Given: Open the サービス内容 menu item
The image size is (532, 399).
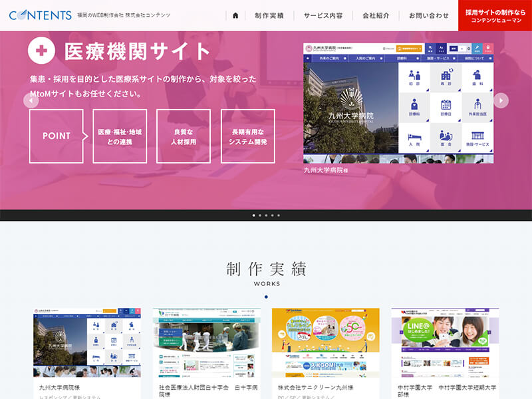Looking at the screenshot, I should [323, 15].
